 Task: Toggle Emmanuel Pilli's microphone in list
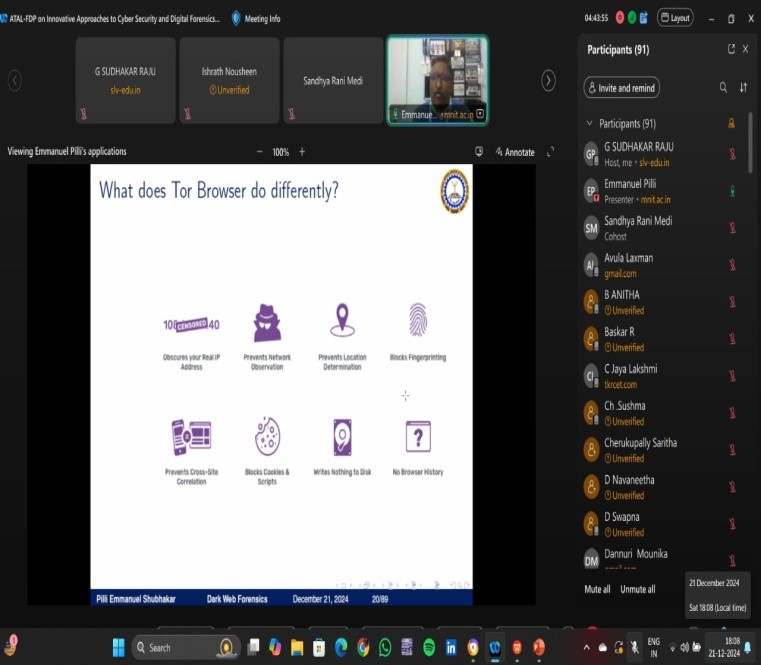click(x=732, y=191)
